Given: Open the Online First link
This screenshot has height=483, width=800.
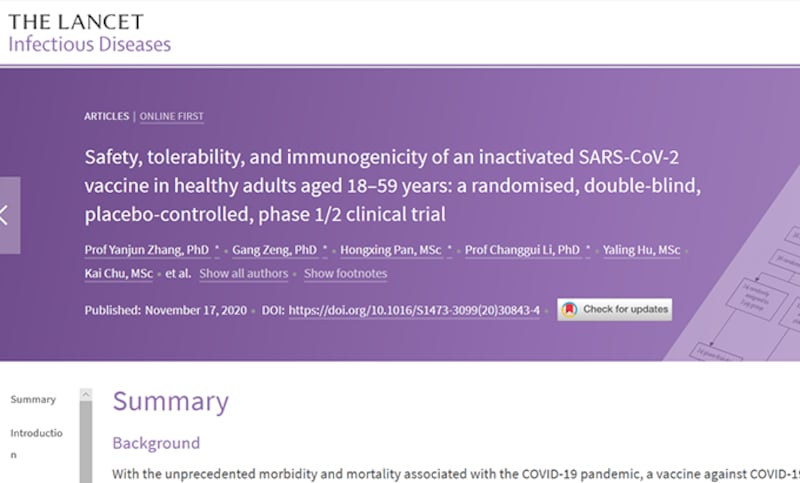Looking at the screenshot, I should pyautogui.click(x=171, y=117).
